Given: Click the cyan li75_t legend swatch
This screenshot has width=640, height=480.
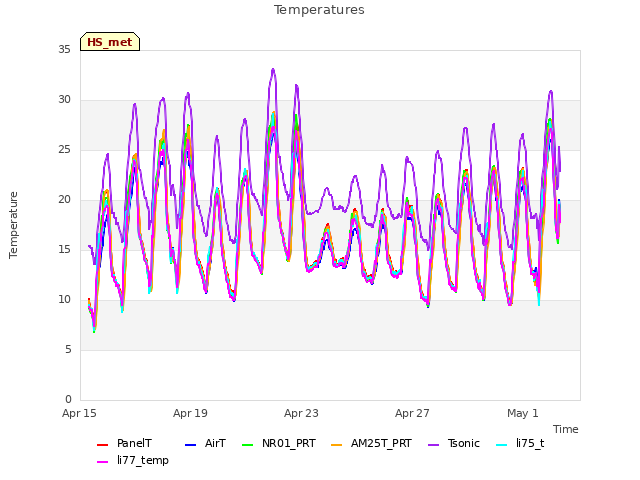Looking at the screenshot, I should tap(502, 444).
